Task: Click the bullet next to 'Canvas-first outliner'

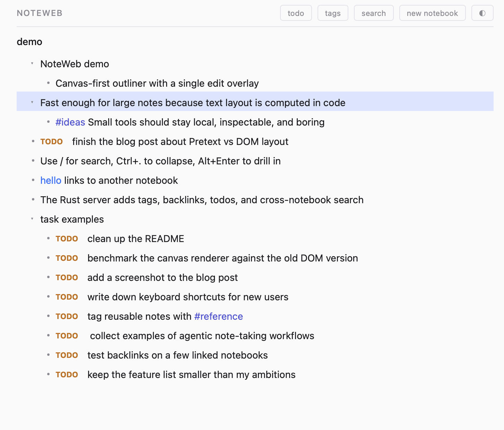Action: pos(48,83)
